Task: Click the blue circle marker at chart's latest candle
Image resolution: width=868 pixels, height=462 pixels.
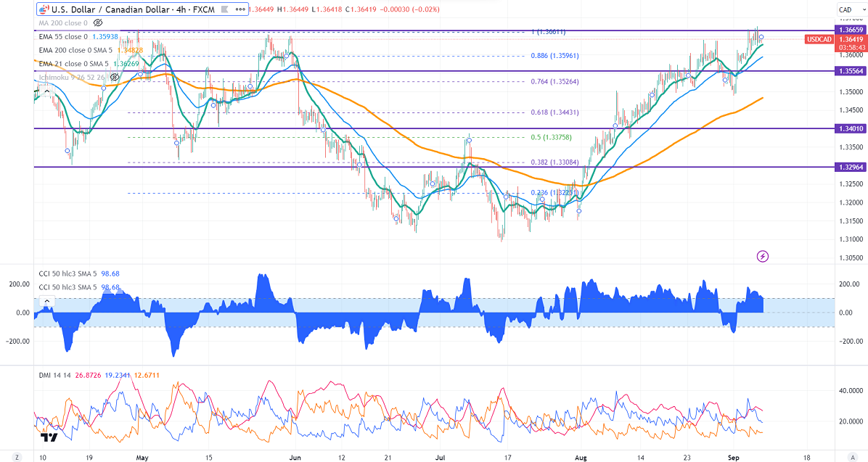Action: (x=761, y=37)
